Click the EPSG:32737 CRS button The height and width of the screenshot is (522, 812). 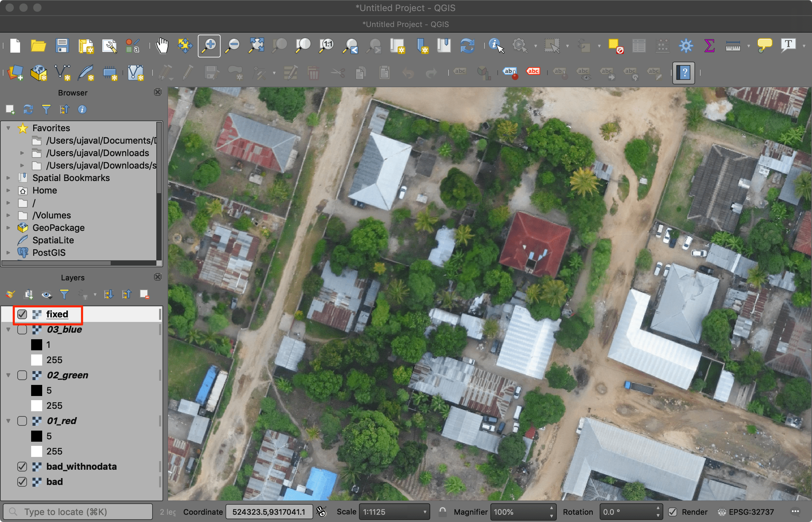(746, 512)
